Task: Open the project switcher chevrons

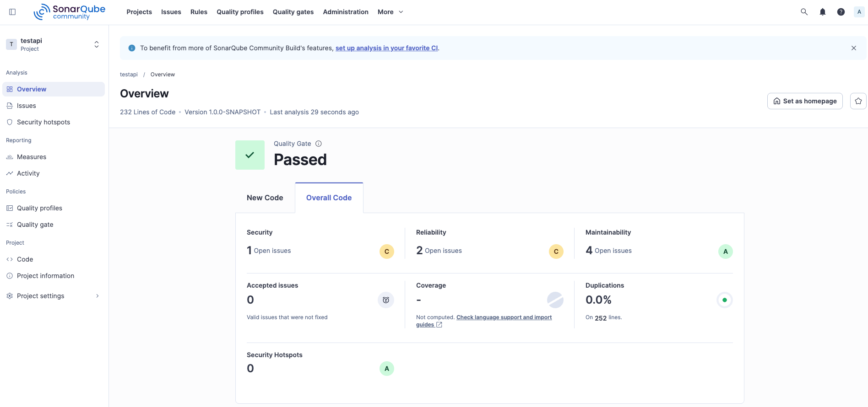Action: [x=97, y=44]
